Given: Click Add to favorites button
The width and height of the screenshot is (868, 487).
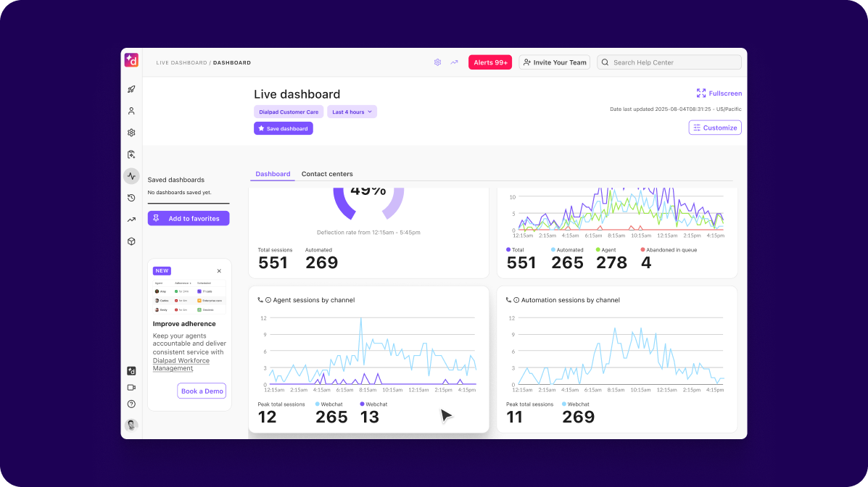Looking at the screenshot, I should [189, 219].
